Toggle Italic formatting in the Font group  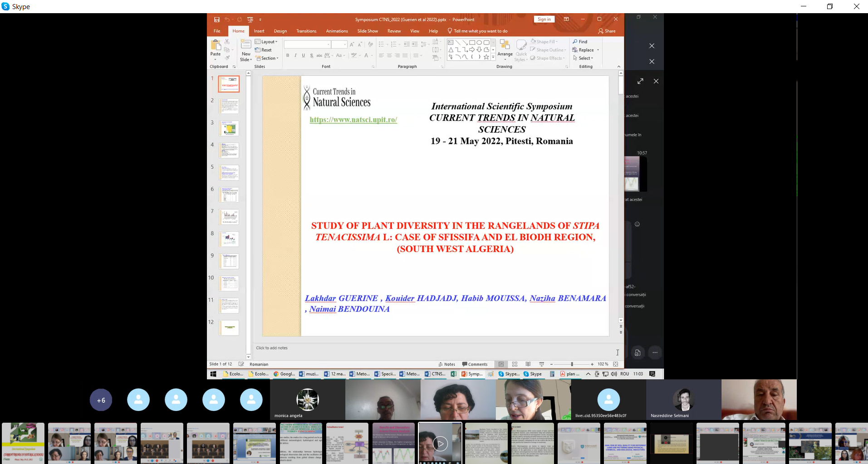295,55
